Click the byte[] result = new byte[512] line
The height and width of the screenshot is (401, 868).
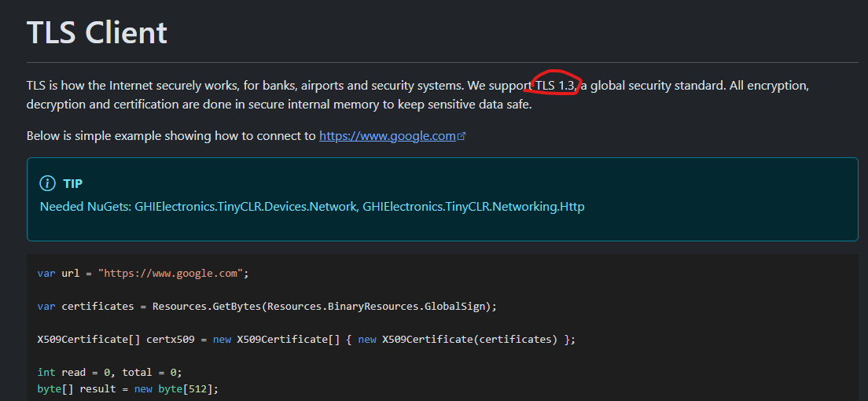tap(128, 389)
